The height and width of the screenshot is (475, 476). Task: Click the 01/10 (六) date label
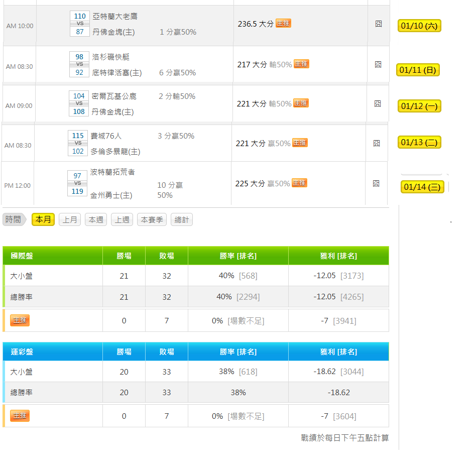click(x=419, y=26)
